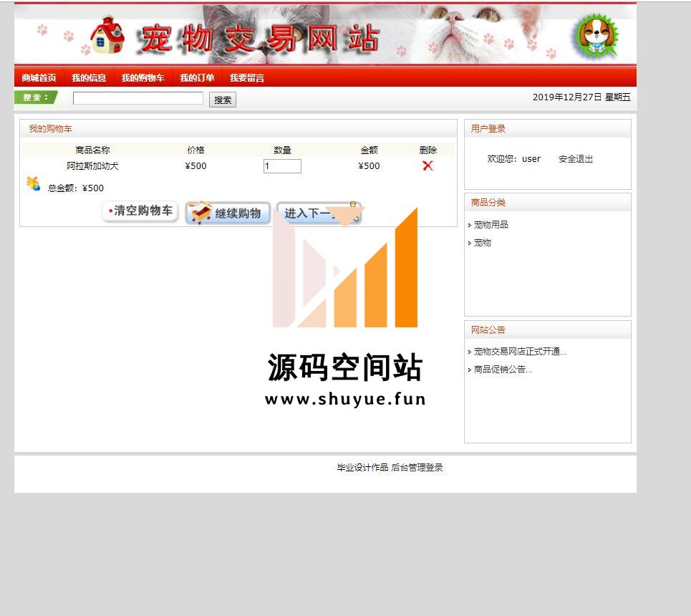The height and width of the screenshot is (616, 691).
Task: Select 我的订单 in navigation bar
Action: coord(197,78)
